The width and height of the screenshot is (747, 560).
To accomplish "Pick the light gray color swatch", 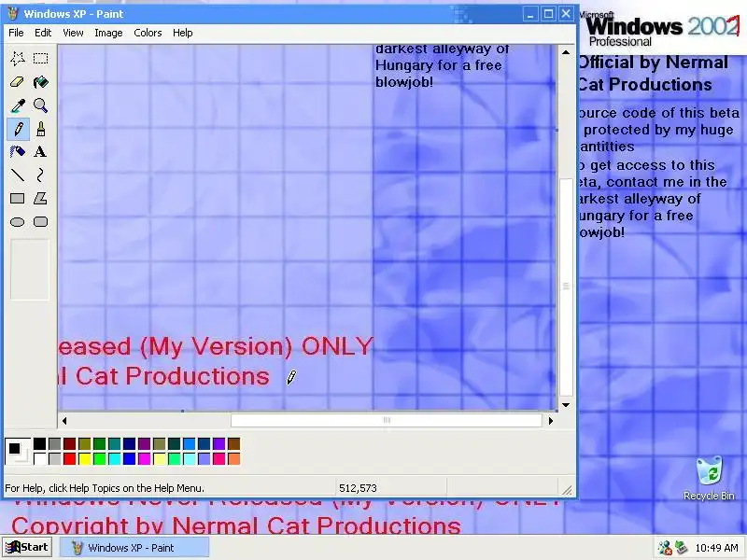I will tap(55, 459).
